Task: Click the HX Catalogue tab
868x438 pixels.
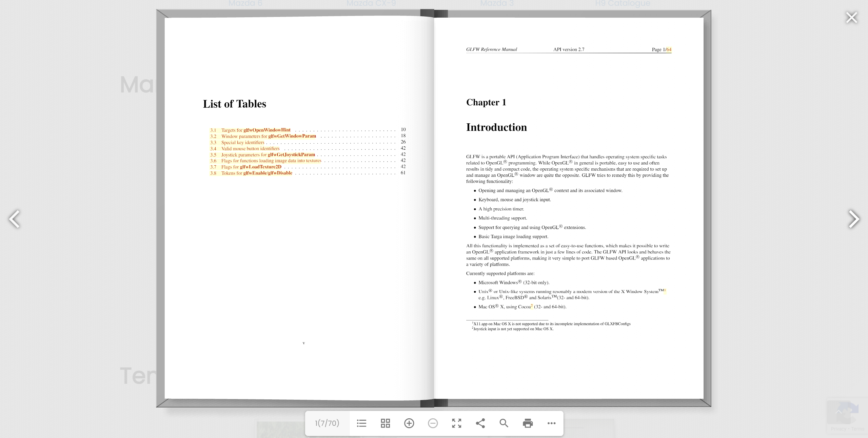Action: point(623,4)
